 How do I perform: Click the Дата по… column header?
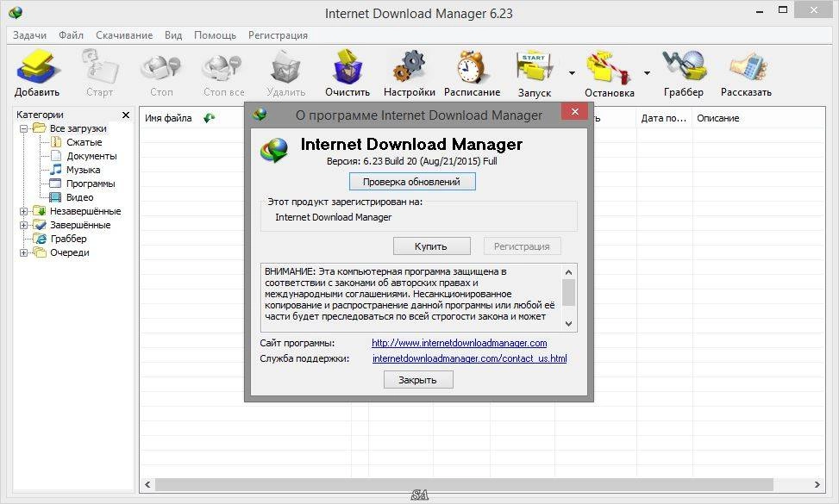coord(664,118)
